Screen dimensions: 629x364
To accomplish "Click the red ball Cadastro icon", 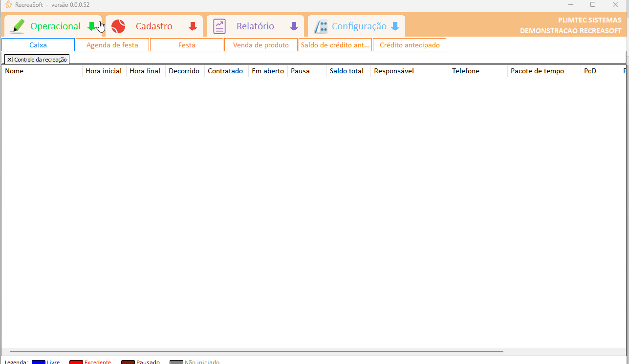I will point(118,26).
